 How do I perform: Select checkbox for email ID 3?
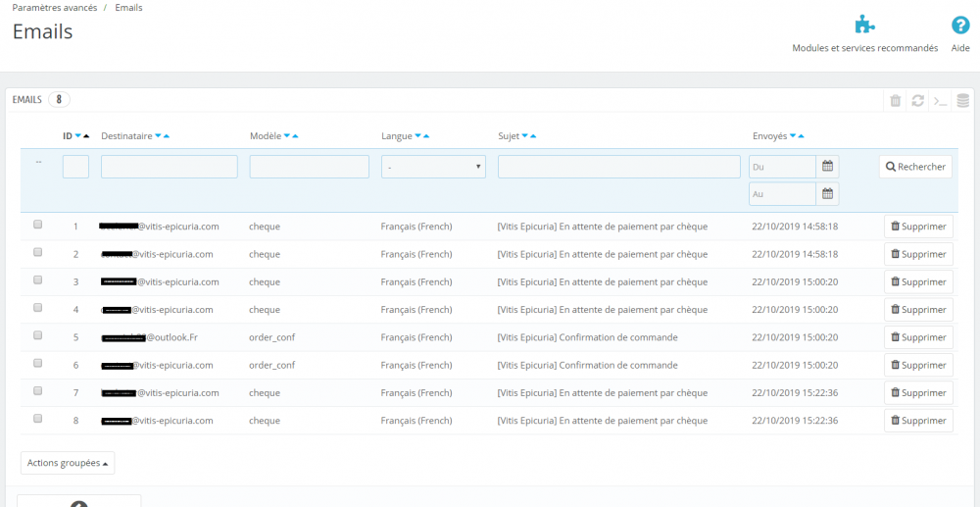click(x=37, y=280)
